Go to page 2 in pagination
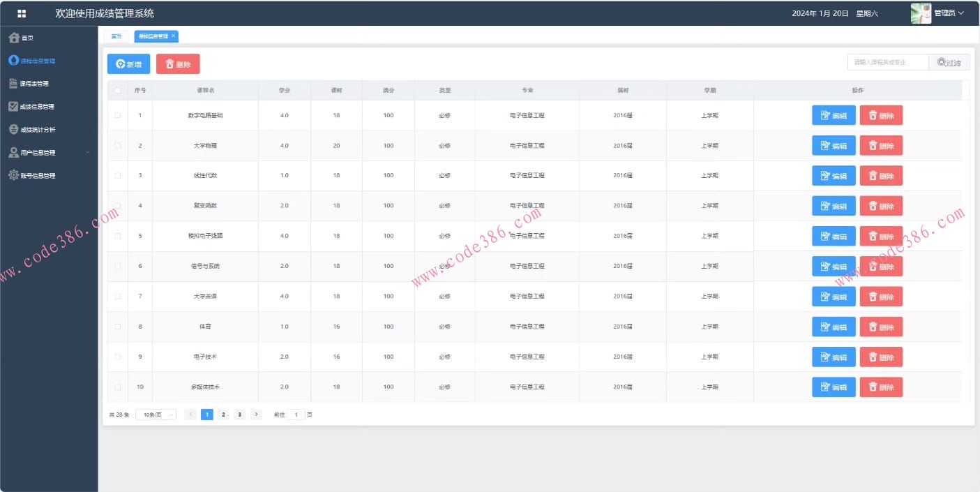 [x=223, y=415]
